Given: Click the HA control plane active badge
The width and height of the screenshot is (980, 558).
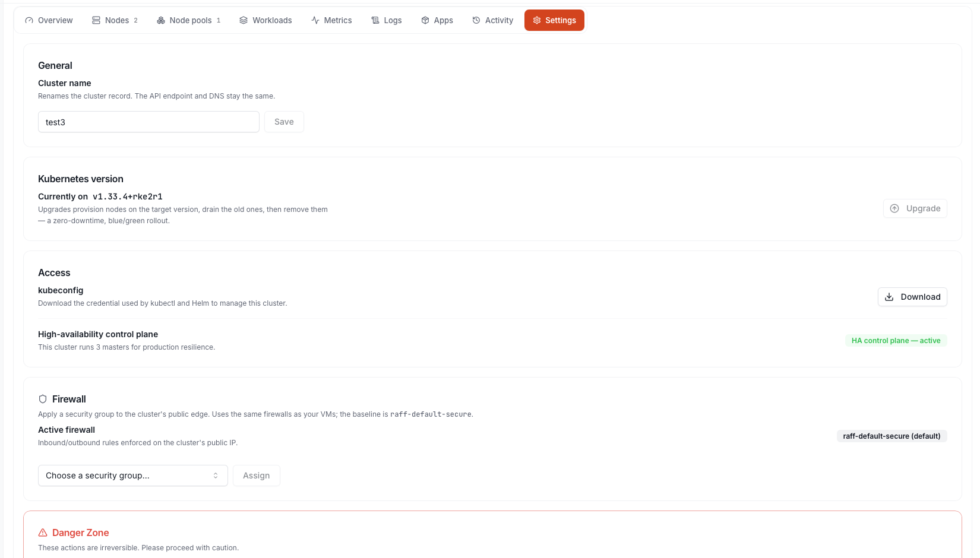Looking at the screenshot, I should pos(896,341).
